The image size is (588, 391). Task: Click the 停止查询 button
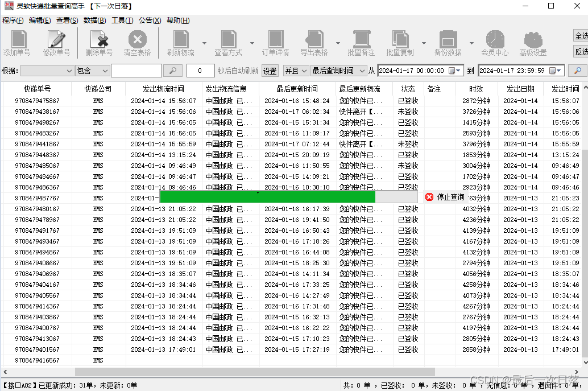tap(445, 197)
